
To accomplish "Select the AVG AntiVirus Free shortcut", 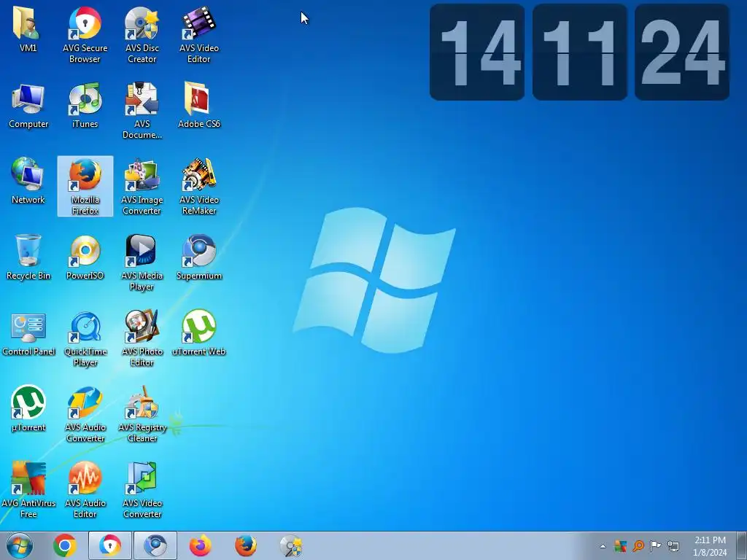I will (28, 490).
